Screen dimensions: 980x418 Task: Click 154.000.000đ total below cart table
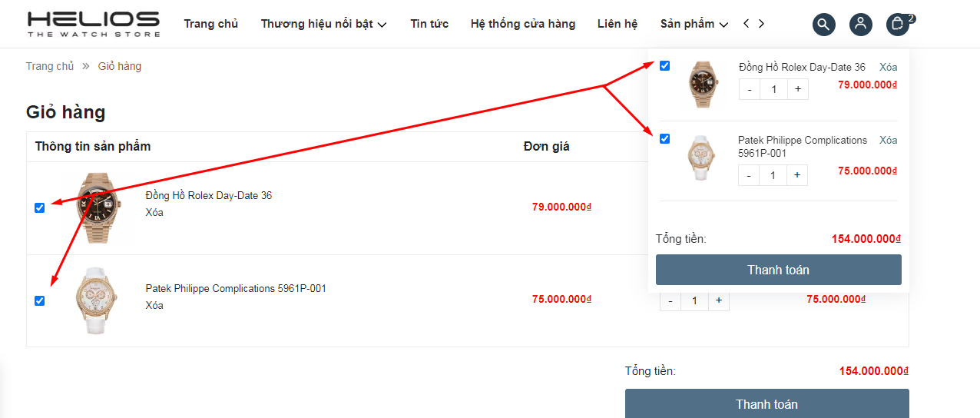coord(873,371)
